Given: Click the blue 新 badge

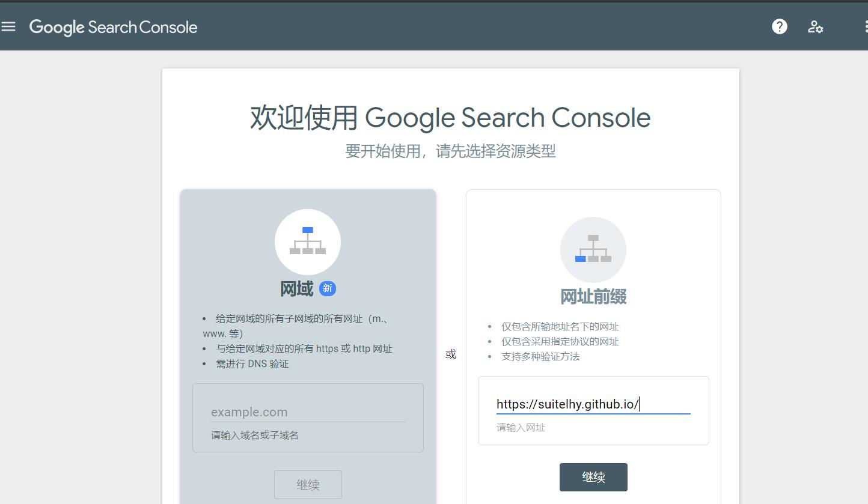Looking at the screenshot, I should (328, 288).
